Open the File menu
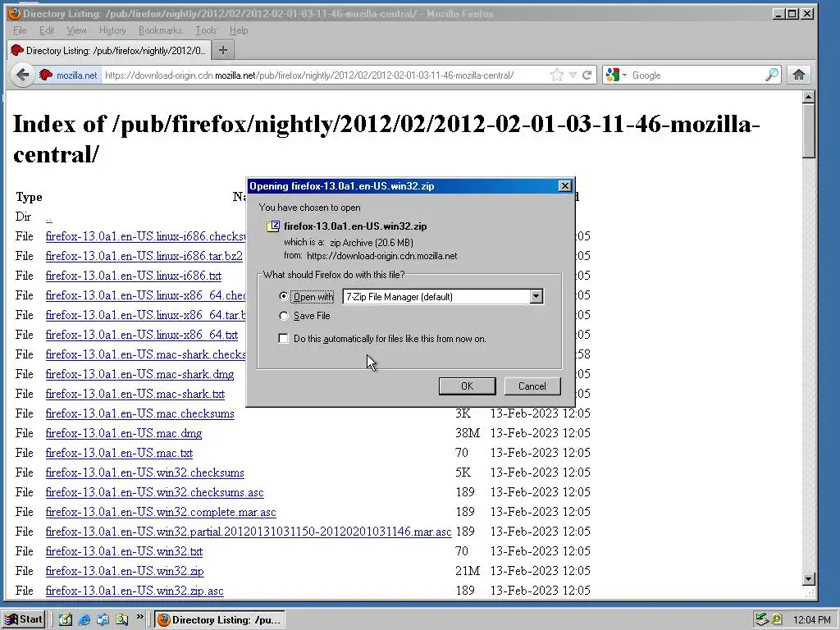840x630 pixels. click(x=20, y=30)
